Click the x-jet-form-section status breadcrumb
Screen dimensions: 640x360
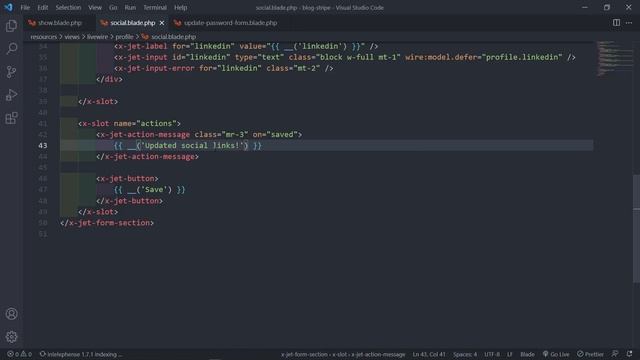tap(304, 354)
